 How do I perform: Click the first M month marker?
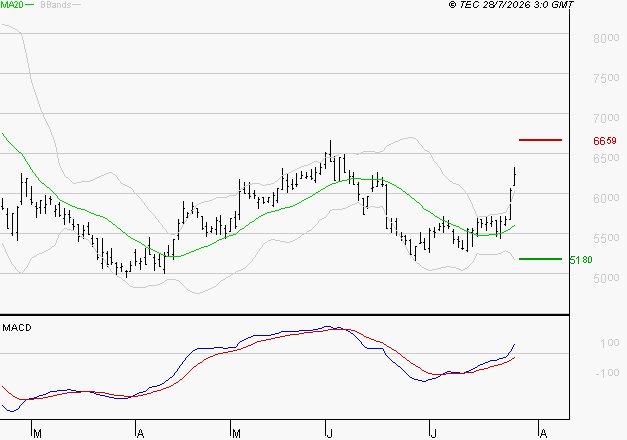(37, 434)
